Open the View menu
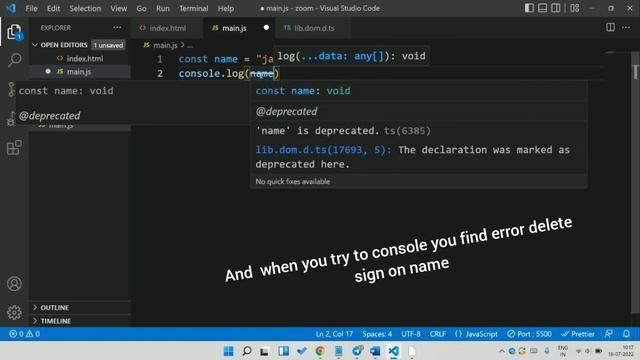The width and height of the screenshot is (640, 360). [118, 8]
